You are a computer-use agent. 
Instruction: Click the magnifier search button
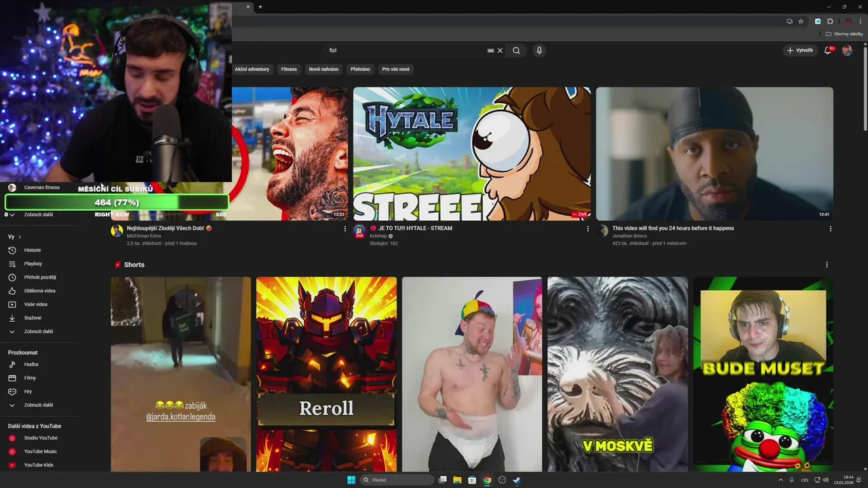(x=516, y=50)
